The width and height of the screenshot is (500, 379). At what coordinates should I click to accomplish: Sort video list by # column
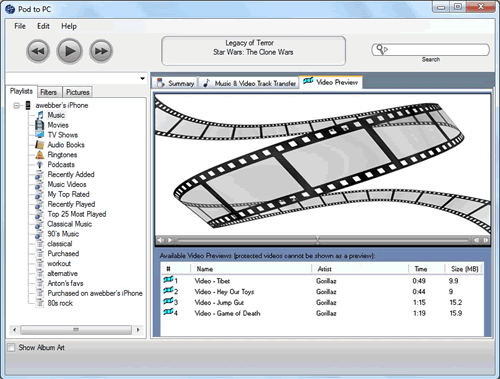tap(176, 269)
